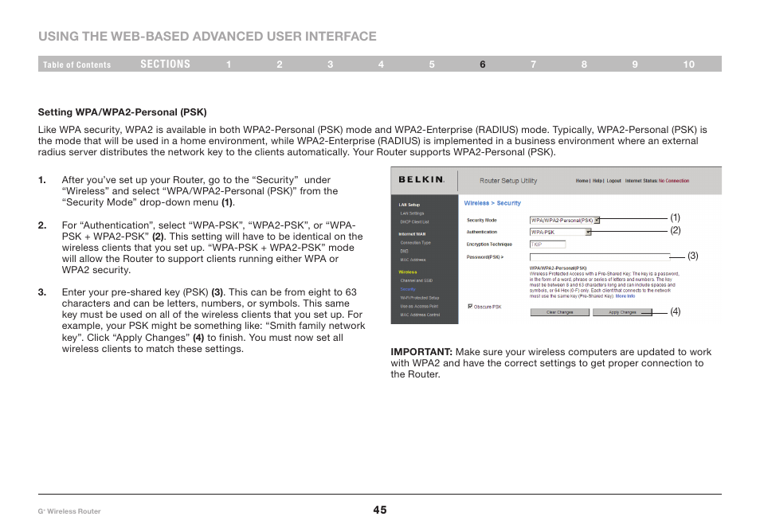Jump to section 4 in section bar

tap(381, 65)
